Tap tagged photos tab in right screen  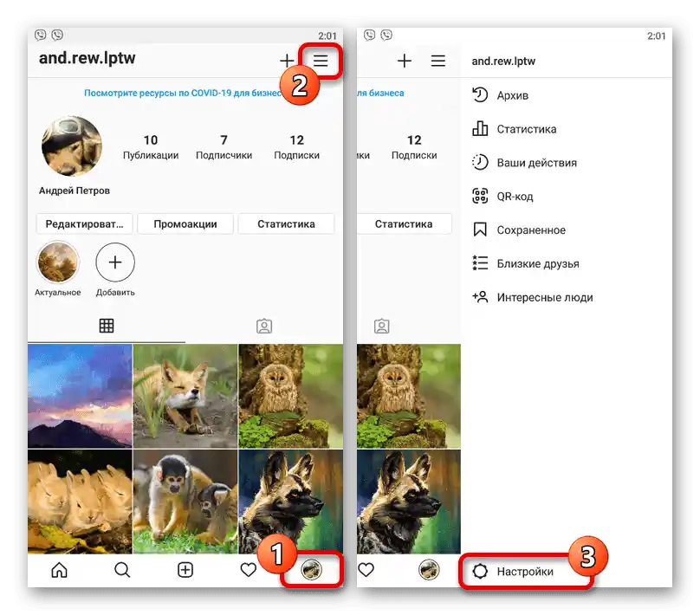(x=381, y=326)
